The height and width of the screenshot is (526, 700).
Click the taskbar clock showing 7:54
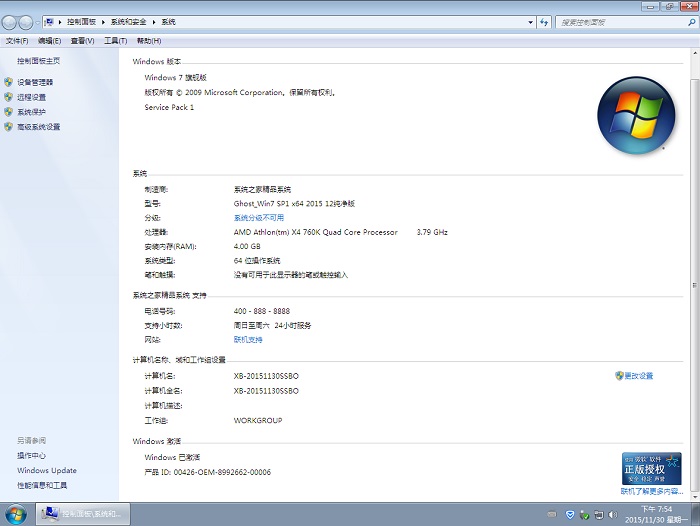pyautogui.click(x=656, y=514)
